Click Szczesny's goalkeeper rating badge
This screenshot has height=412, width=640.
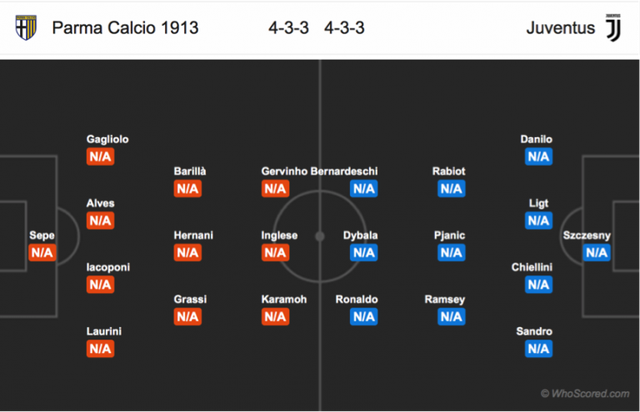click(597, 253)
